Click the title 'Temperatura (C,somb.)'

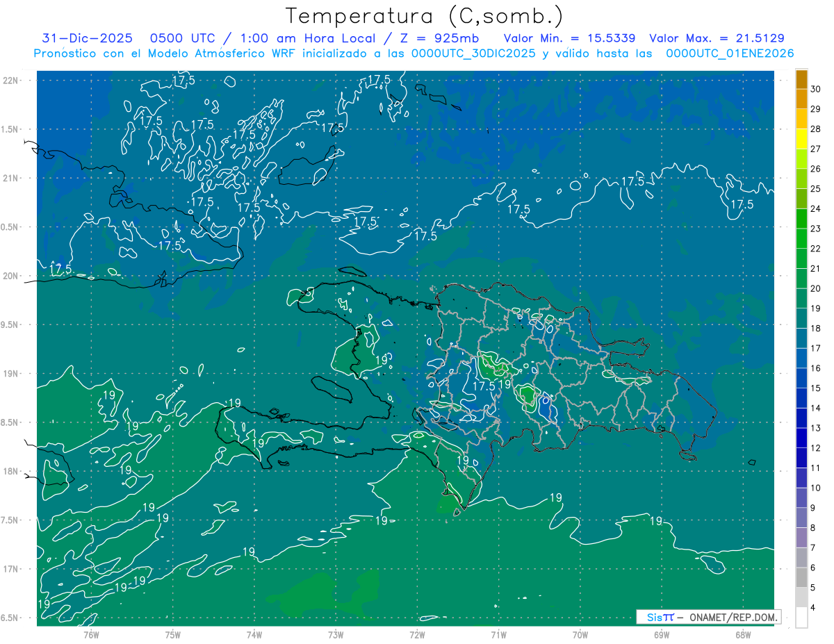click(424, 17)
